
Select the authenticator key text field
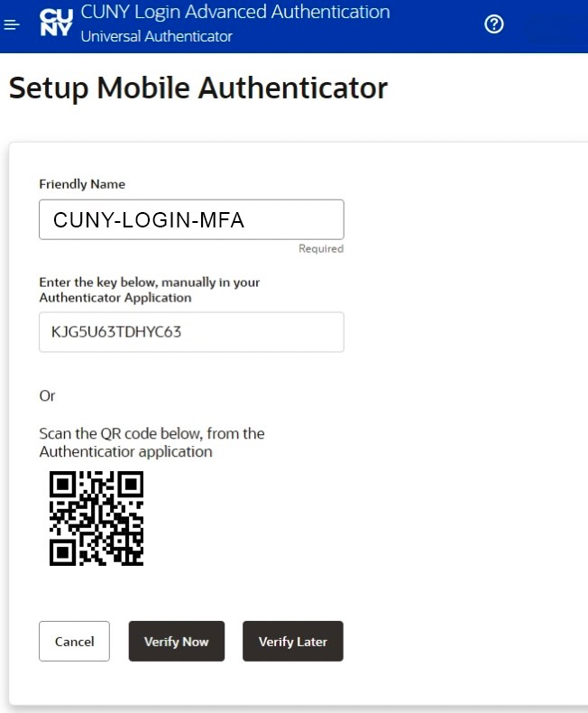point(191,332)
